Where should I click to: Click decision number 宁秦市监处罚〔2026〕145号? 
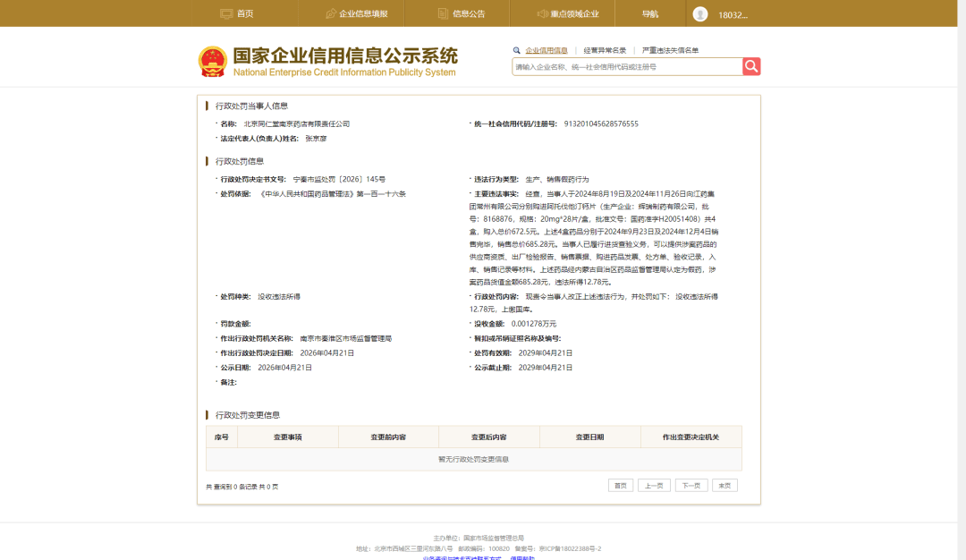[339, 179]
